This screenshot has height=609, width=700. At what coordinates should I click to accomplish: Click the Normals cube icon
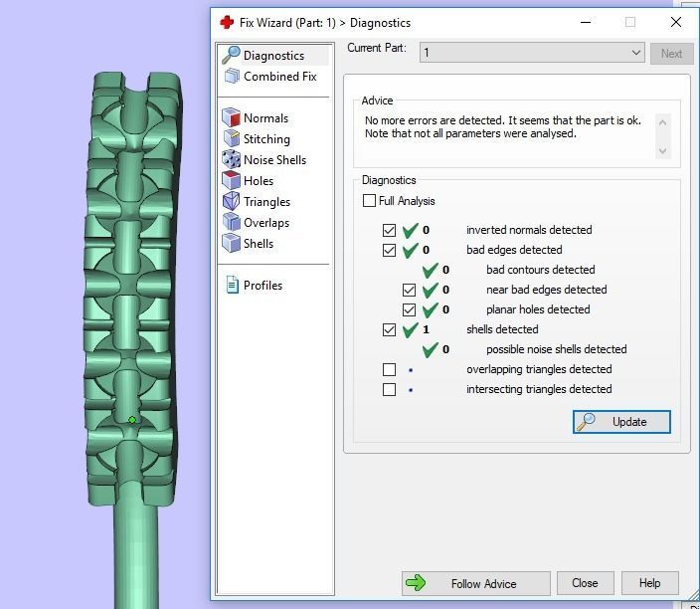tap(232, 118)
